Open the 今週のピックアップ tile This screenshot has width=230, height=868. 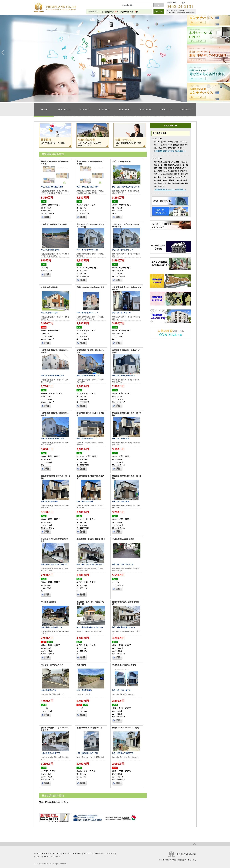click(x=130, y=135)
